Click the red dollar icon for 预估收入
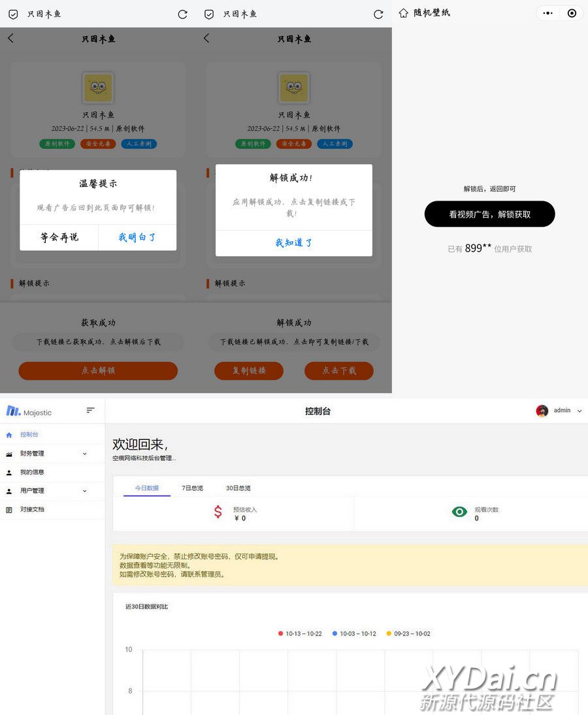This screenshot has width=588, height=715. click(x=218, y=512)
